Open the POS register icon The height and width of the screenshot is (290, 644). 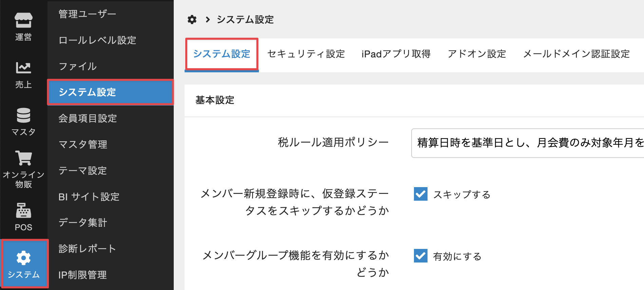click(23, 211)
